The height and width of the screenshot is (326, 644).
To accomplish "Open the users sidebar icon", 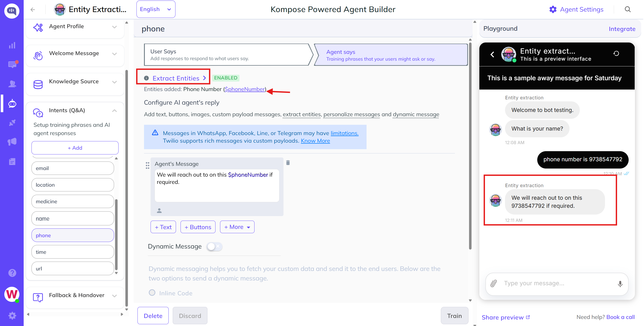I will click(x=12, y=84).
